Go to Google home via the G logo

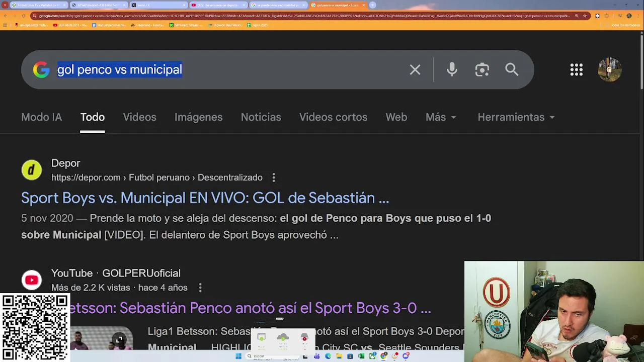pos(41,69)
